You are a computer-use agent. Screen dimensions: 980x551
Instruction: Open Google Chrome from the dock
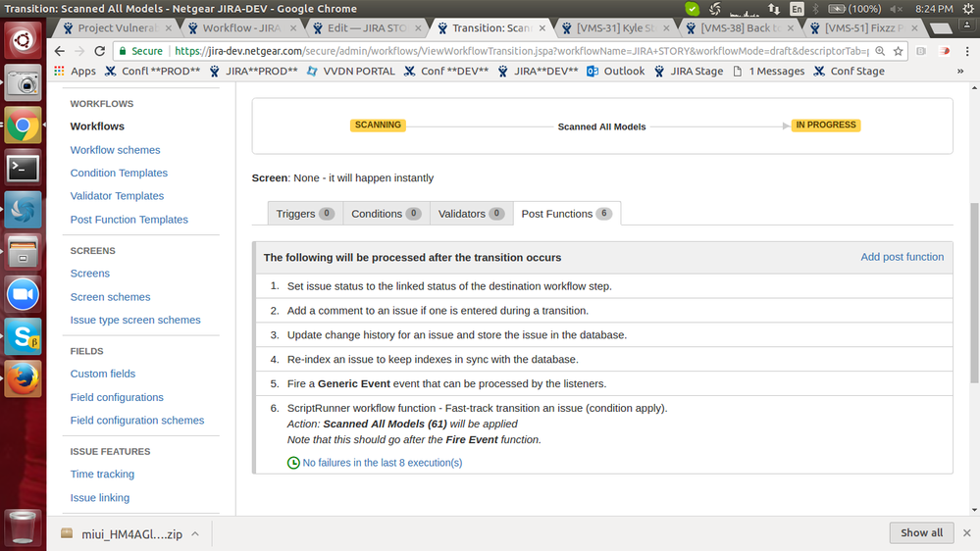coord(24,125)
